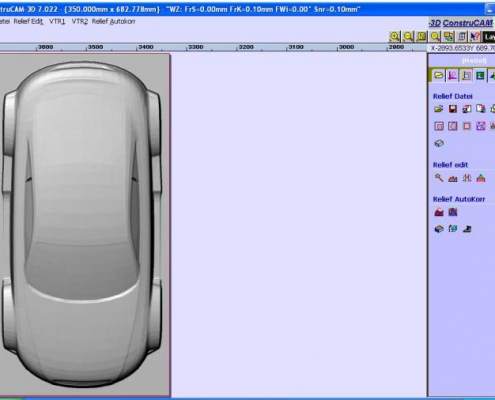Viewport: 495px width, 400px height.
Task: Click the small solid pink square icon
Action: (467, 126)
